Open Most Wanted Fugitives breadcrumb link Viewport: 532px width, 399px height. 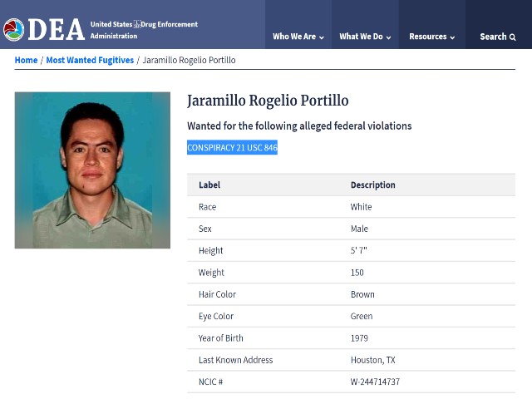pyautogui.click(x=90, y=60)
